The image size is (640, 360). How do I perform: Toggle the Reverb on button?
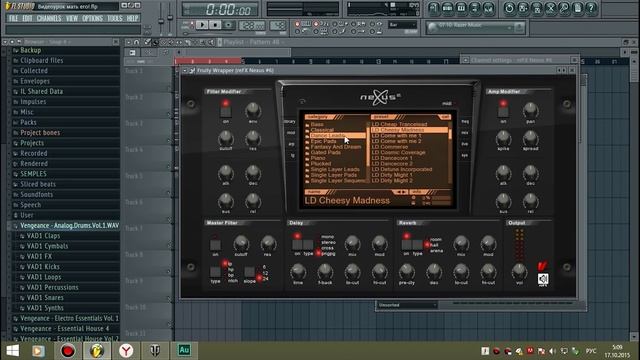tap(406, 245)
